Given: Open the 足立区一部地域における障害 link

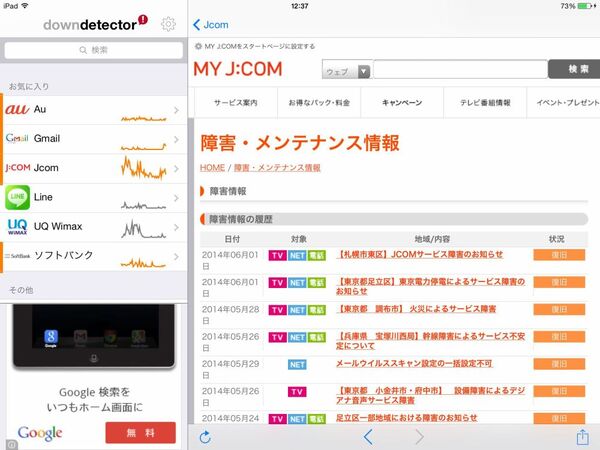Looking at the screenshot, I should (x=407, y=418).
